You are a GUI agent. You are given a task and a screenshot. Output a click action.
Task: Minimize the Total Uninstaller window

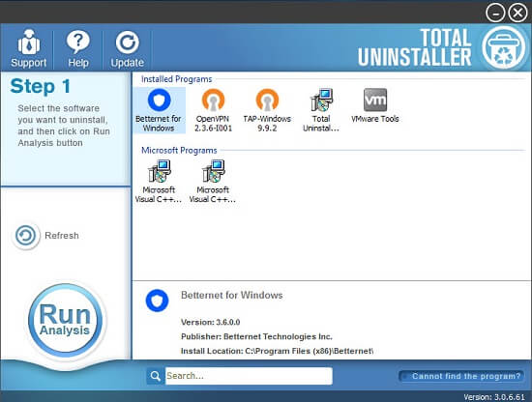click(495, 14)
